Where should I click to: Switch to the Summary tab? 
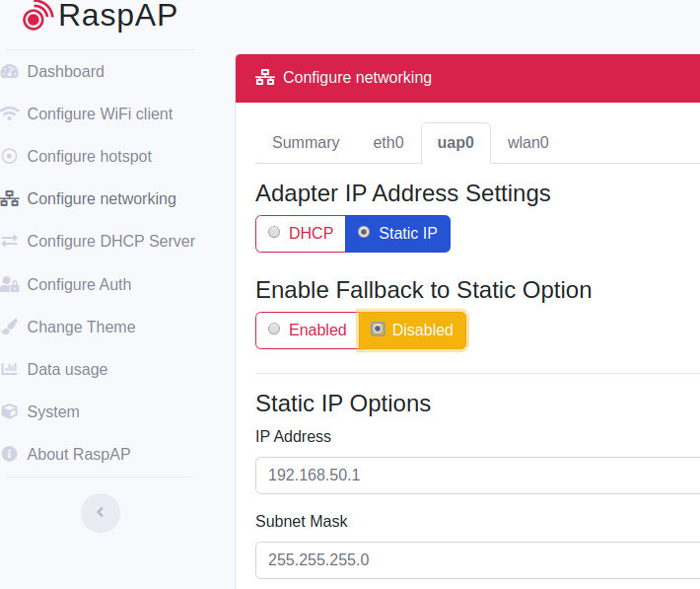point(306,143)
